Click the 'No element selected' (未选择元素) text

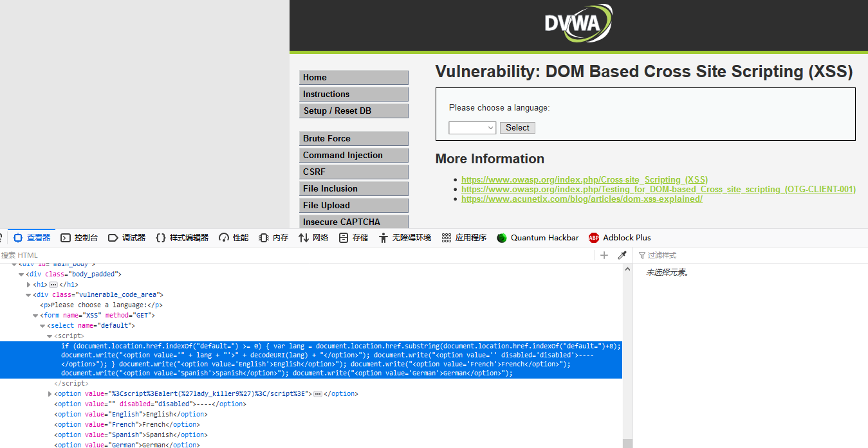(667, 273)
